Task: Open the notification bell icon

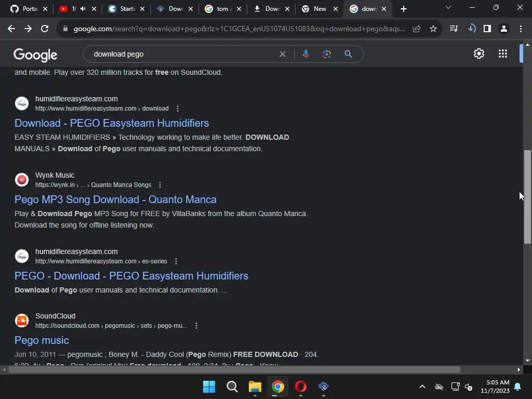Action: coord(518,387)
